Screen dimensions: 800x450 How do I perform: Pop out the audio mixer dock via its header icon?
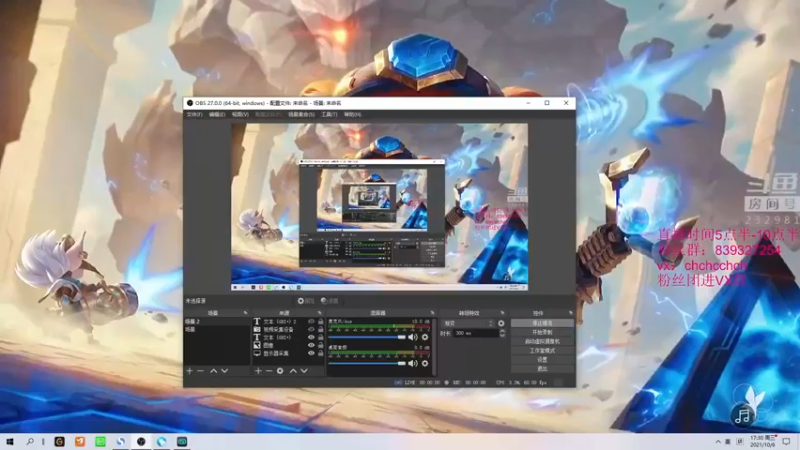[433, 313]
